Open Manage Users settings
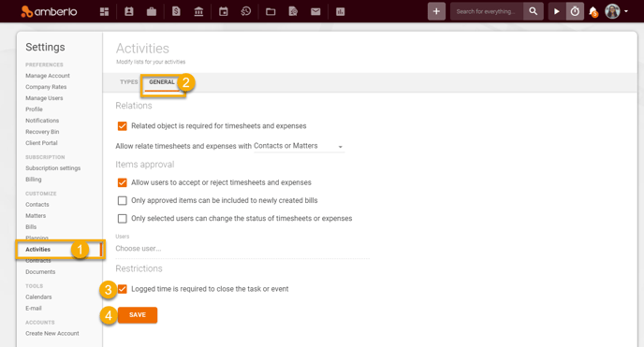The image size is (644, 347). [x=44, y=98]
